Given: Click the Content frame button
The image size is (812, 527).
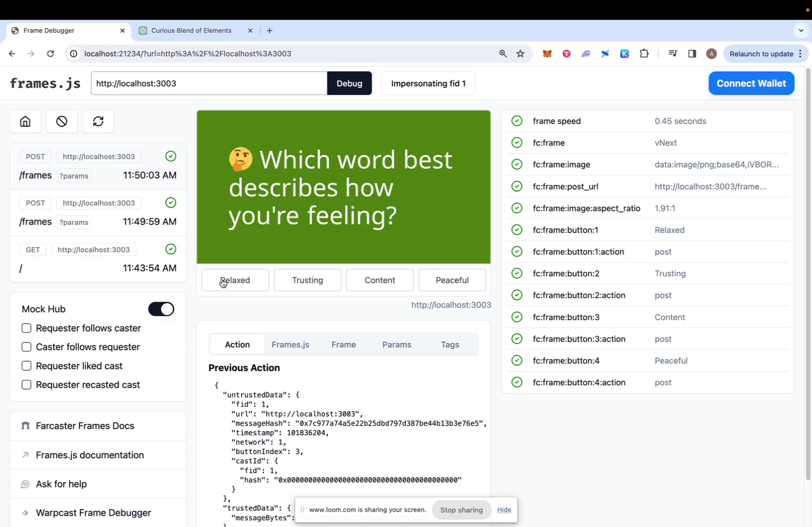Looking at the screenshot, I should tap(380, 280).
